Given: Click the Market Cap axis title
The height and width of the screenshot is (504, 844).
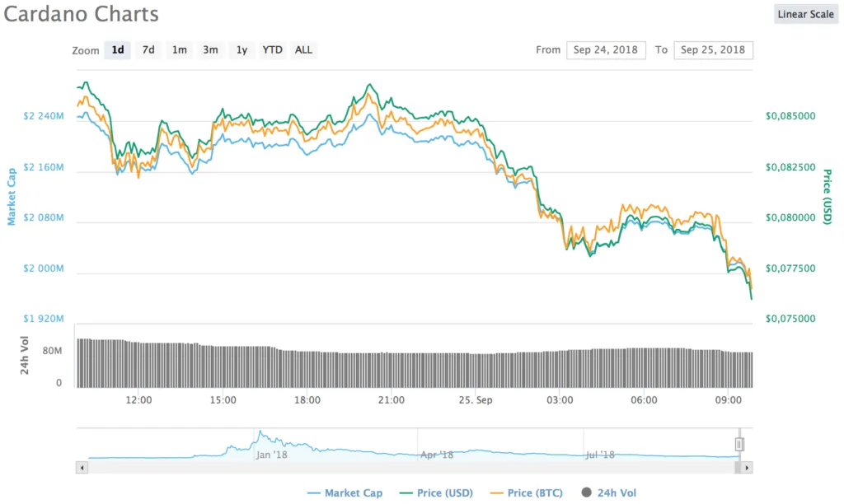Looking at the screenshot, I should tap(12, 196).
